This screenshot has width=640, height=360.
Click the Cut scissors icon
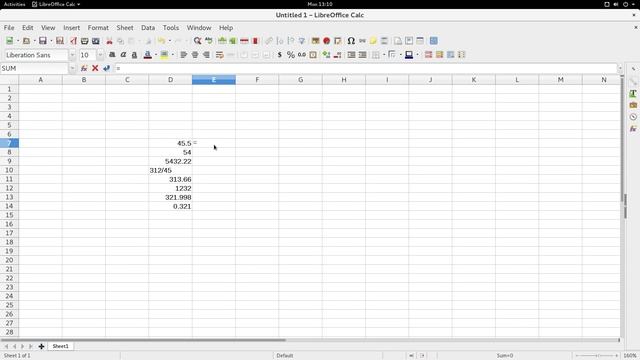(x=109, y=41)
